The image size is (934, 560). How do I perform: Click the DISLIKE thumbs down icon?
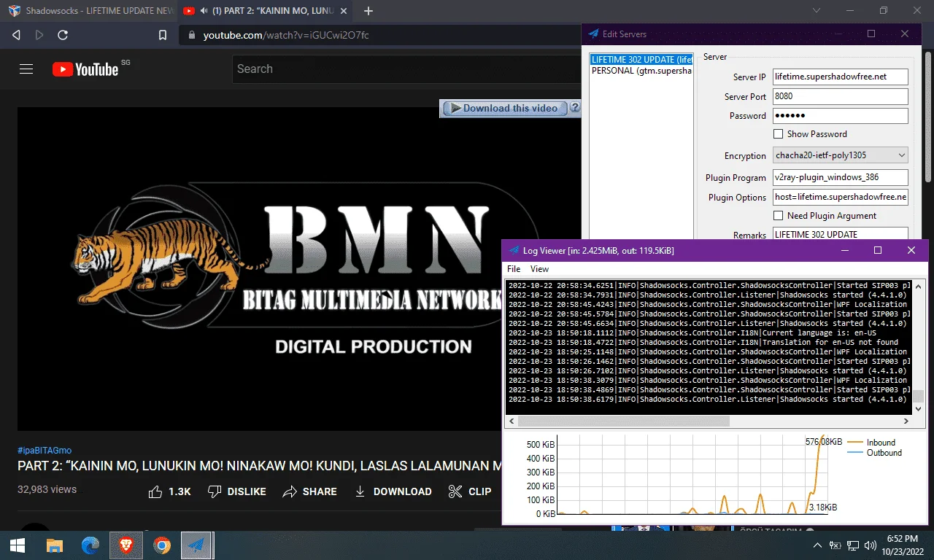(x=215, y=491)
